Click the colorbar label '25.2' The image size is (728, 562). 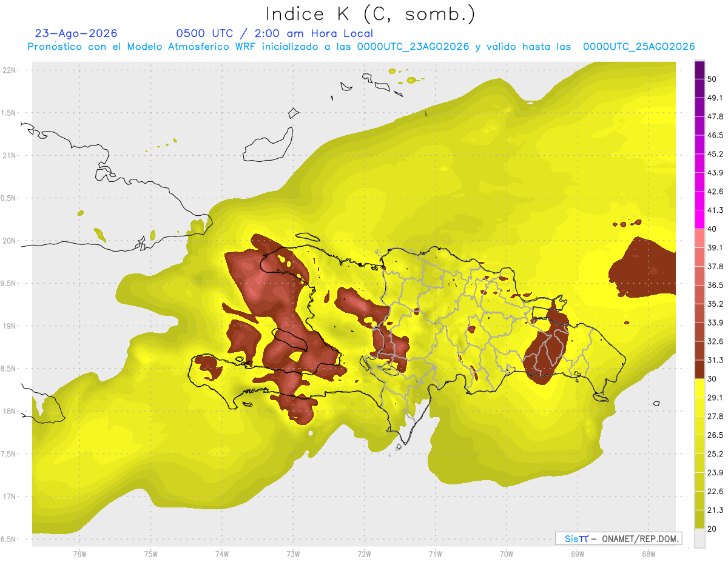point(715,454)
